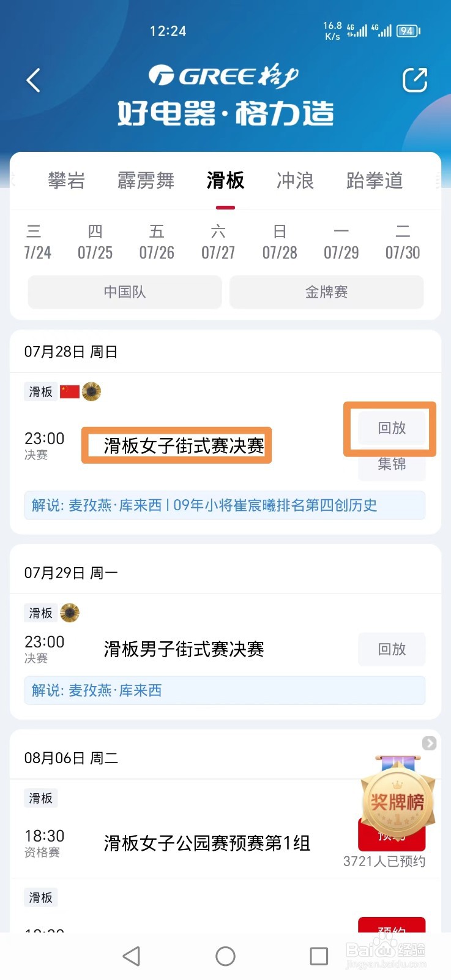
Task: Close the medal badge with small arrow
Action: (429, 743)
